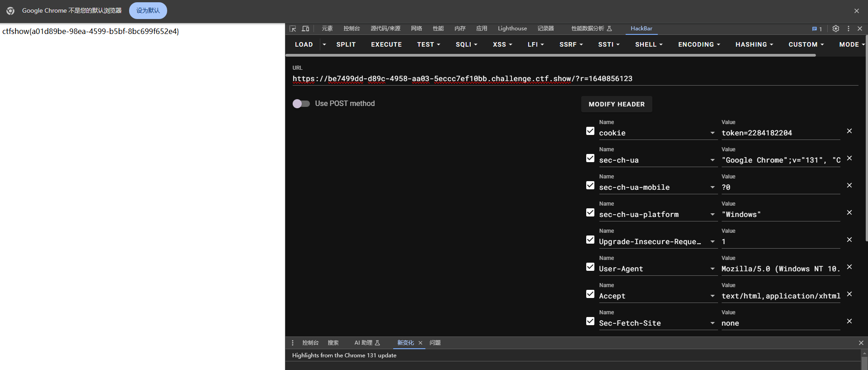Click the ctfshow flag text on page
The width and height of the screenshot is (868, 370).
pyautogui.click(x=91, y=31)
